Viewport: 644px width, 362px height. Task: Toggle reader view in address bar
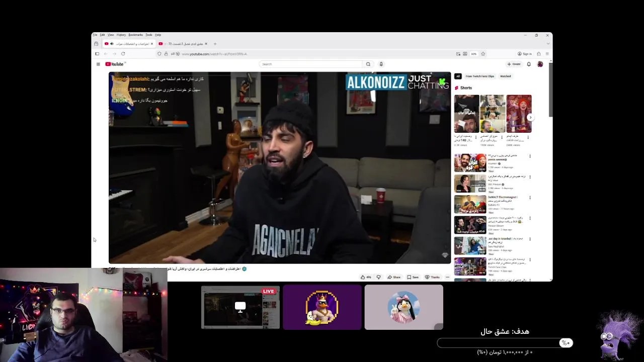click(x=465, y=54)
